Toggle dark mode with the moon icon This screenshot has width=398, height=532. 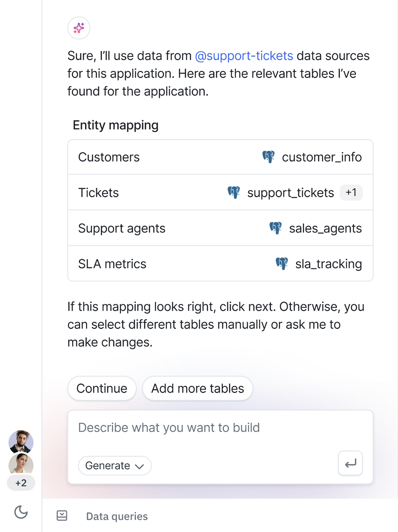click(21, 512)
